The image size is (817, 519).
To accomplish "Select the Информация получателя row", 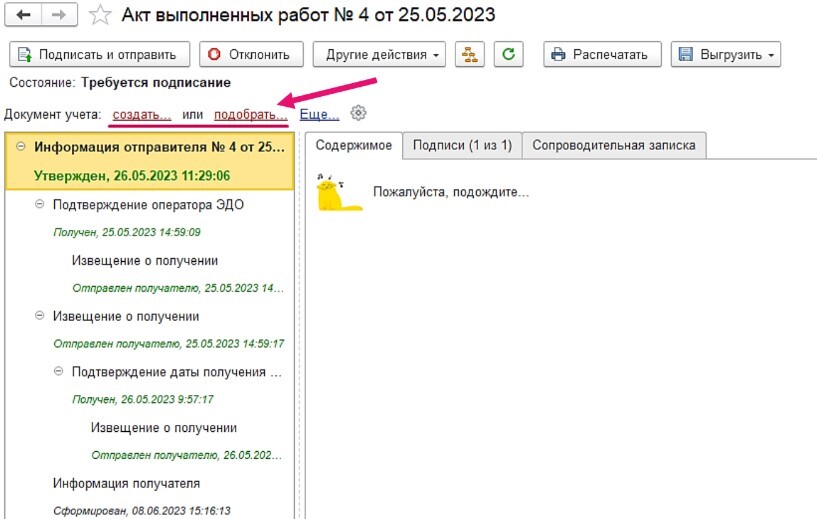I will point(126,484).
